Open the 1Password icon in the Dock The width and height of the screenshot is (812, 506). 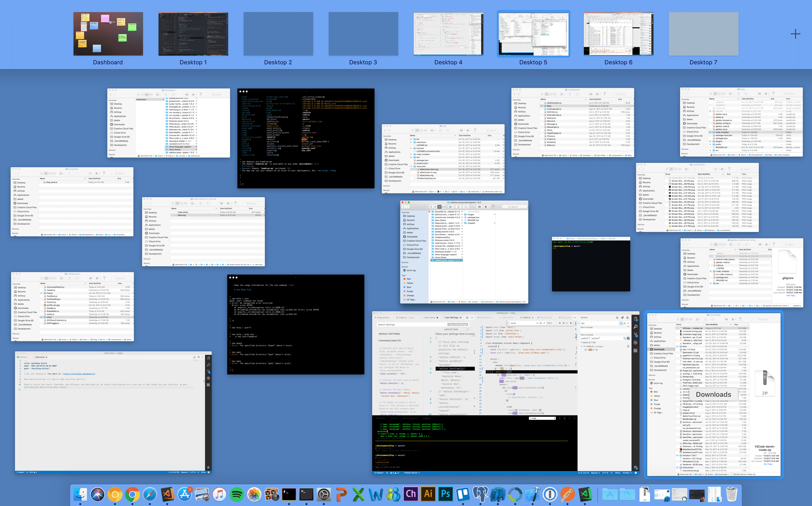pyautogui.click(x=550, y=494)
